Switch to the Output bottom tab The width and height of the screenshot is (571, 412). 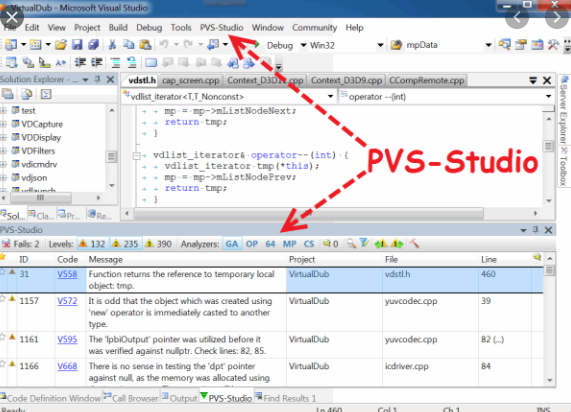(179, 398)
